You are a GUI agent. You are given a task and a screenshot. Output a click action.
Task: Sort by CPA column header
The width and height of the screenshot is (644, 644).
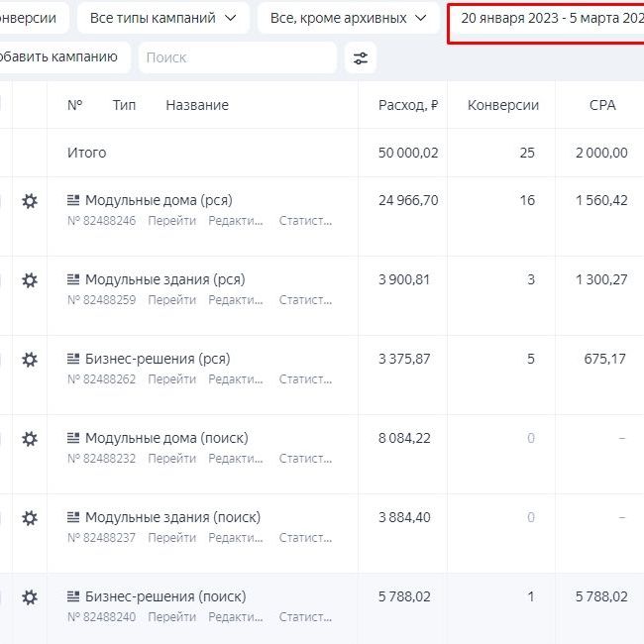pyautogui.click(x=602, y=105)
